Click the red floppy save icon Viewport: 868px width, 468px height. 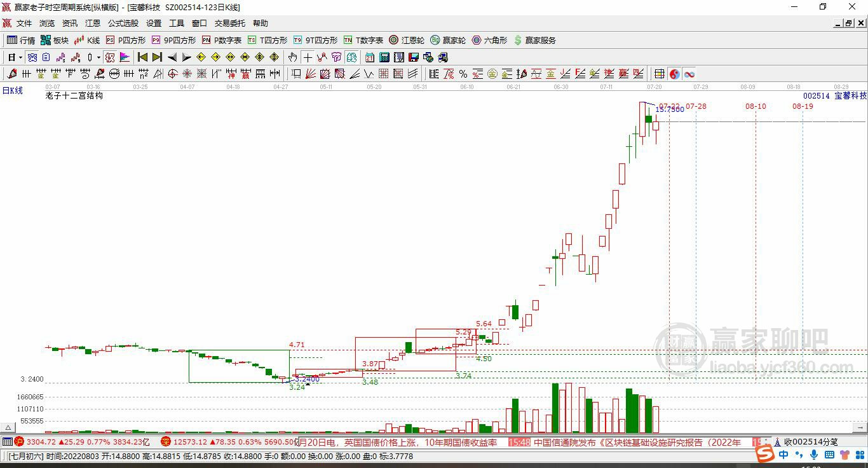coord(413,57)
